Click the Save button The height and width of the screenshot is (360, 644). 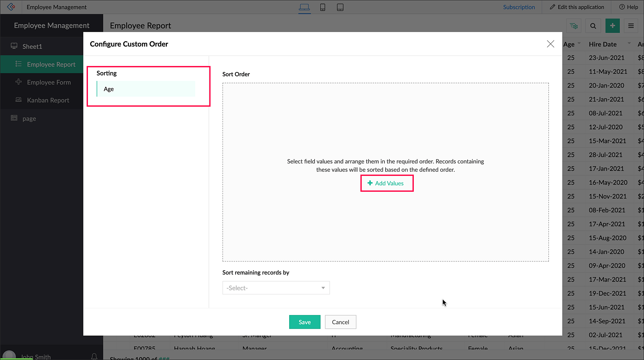(x=304, y=322)
